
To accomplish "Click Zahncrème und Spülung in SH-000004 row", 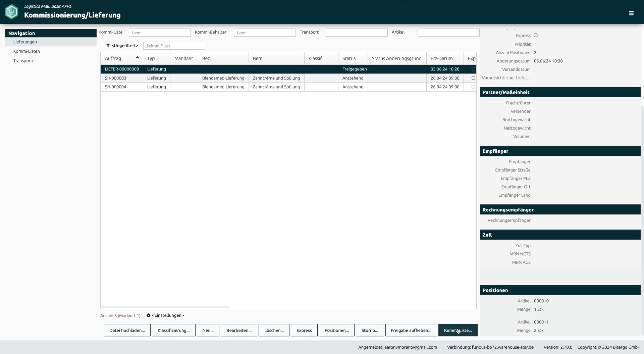I will 276,87.
